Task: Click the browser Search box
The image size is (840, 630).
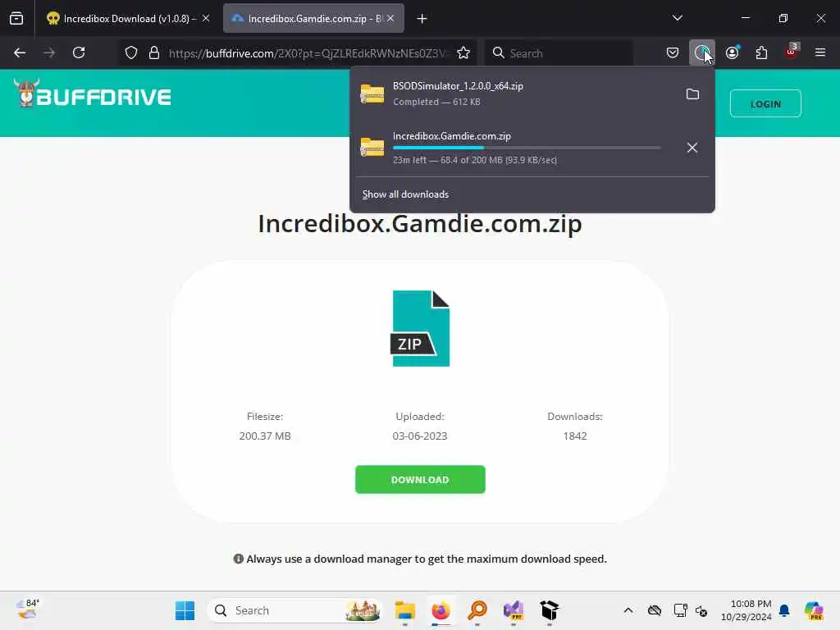Action: pos(559,53)
